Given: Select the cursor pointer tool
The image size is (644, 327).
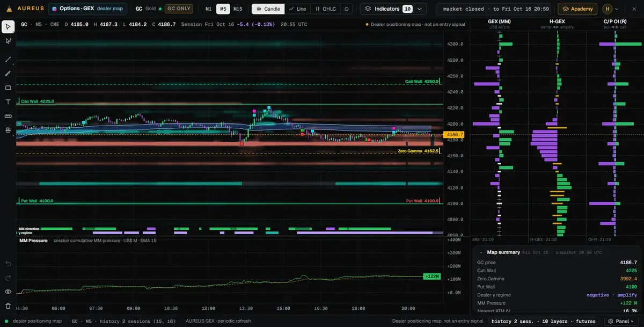Looking at the screenshot, I should point(8,26).
